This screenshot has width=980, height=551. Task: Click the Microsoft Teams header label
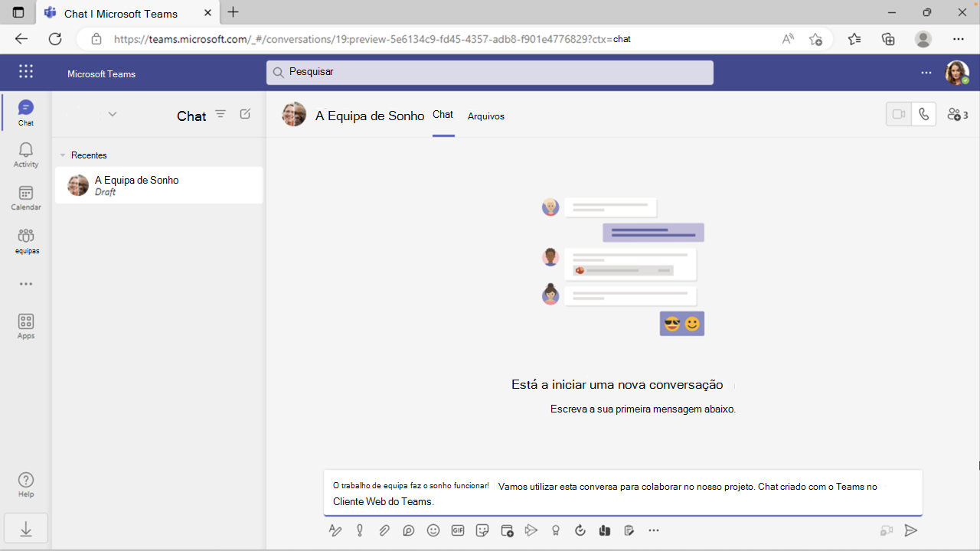click(x=101, y=74)
